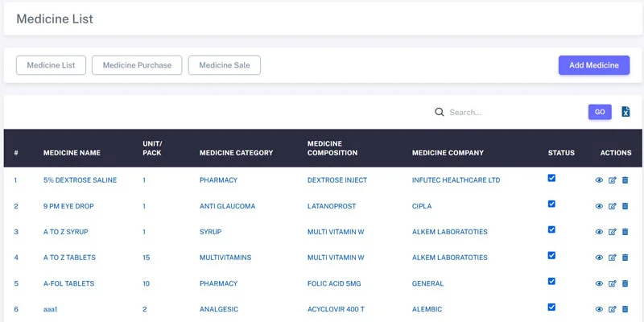Toggle status checkbox for 5% DEXTROSE SALINE
This screenshot has height=322, width=644.
pos(551,178)
